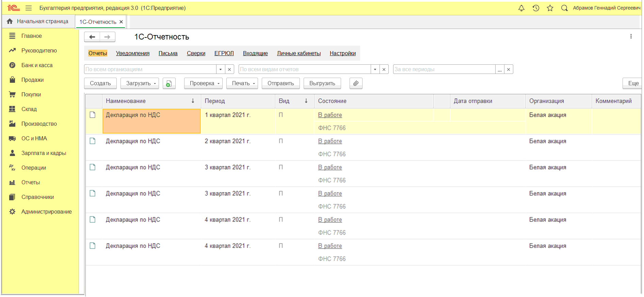Click document icon of 2 квартал 2021 row
644x297 pixels.
[93, 141]
